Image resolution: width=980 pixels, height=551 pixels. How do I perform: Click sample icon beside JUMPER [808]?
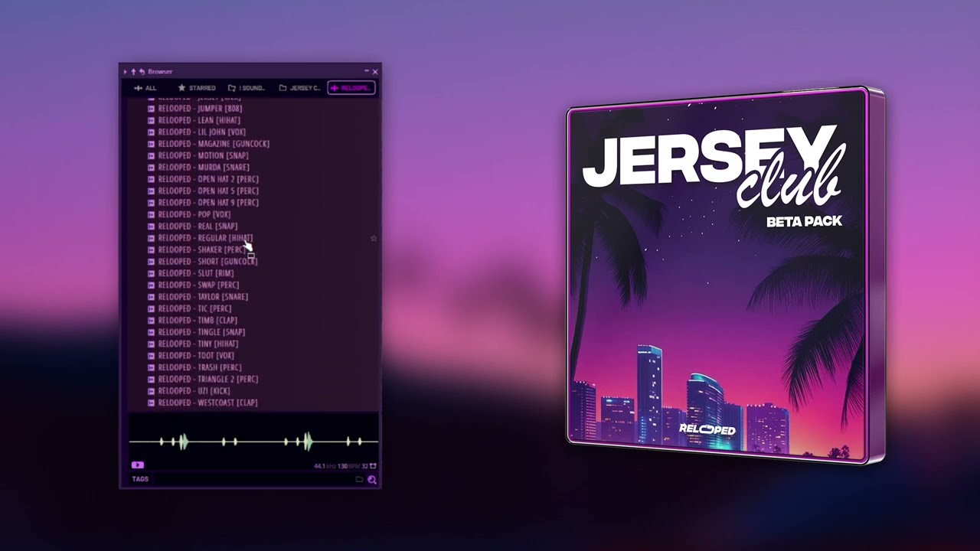click(152, 109)
